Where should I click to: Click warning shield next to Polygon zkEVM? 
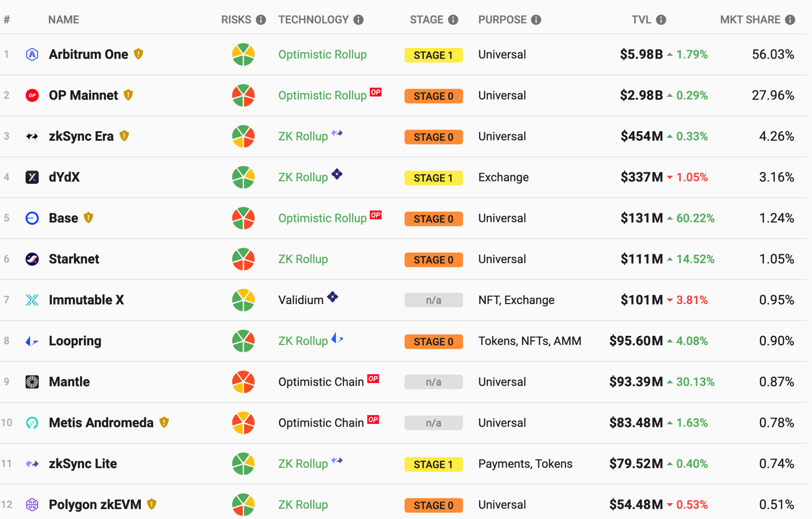[151, 504]
